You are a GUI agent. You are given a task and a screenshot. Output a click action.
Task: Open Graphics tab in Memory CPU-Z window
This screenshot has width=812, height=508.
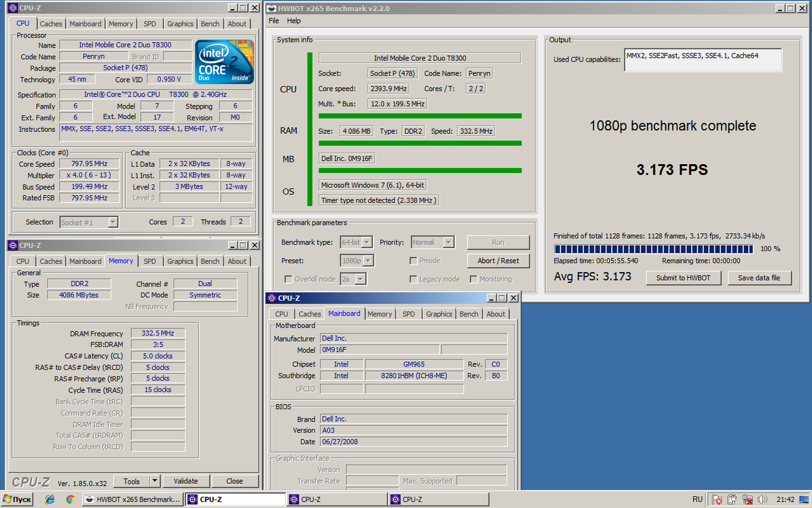click(x=180, y=261)
